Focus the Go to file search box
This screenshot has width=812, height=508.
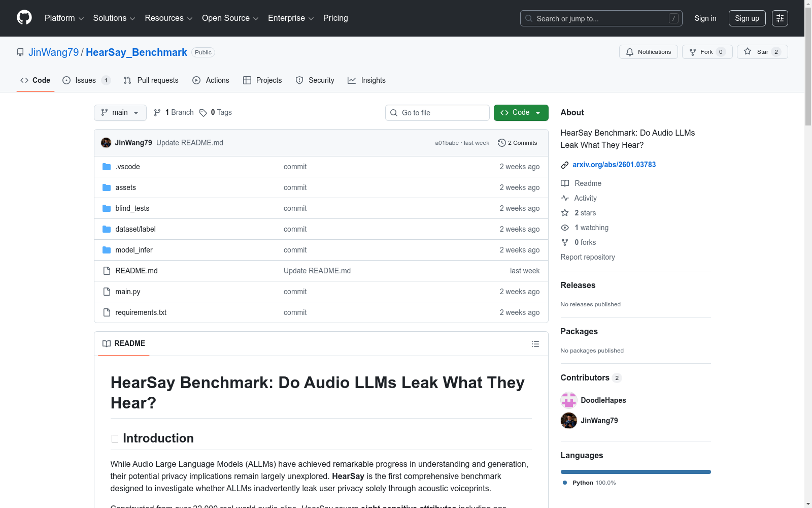pyautogui.click(x=437, y=113)
